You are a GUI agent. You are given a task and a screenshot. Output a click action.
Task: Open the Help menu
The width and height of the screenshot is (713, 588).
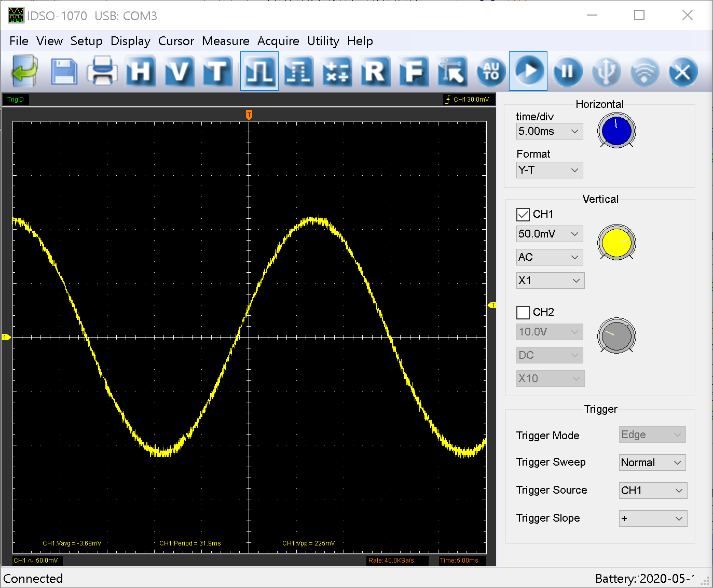(360, 41)
